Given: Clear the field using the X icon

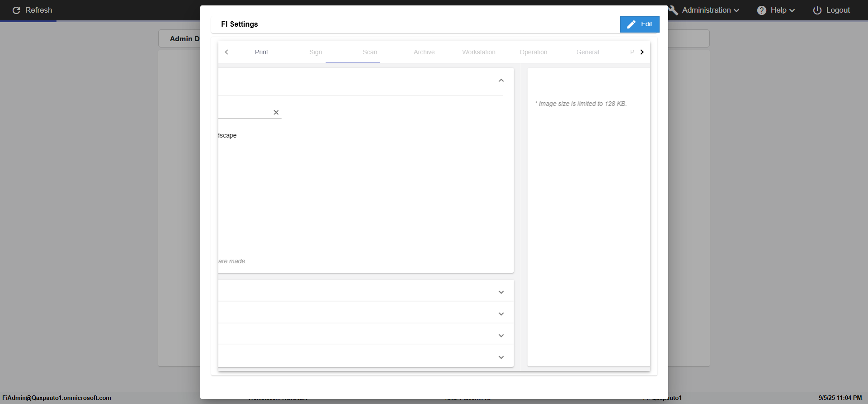Looking at the screenshot, I should tap(276, 113).
